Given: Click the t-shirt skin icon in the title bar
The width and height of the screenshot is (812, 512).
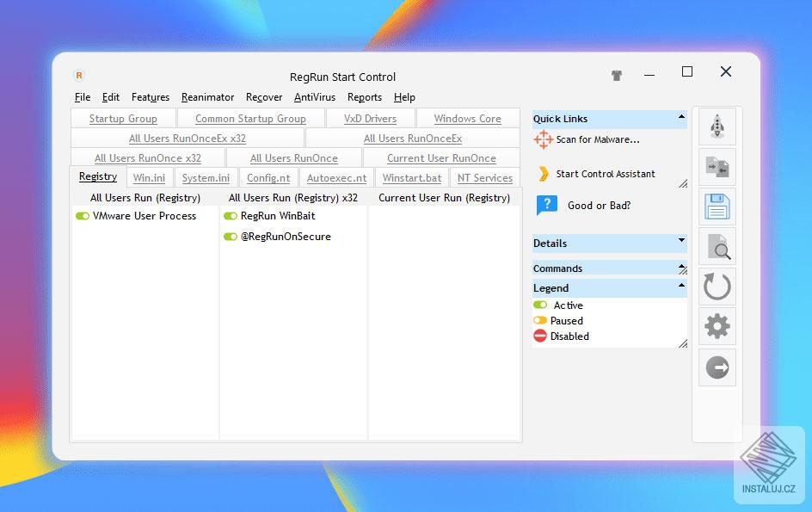Looking at the screenshot, I should [616, 76].
